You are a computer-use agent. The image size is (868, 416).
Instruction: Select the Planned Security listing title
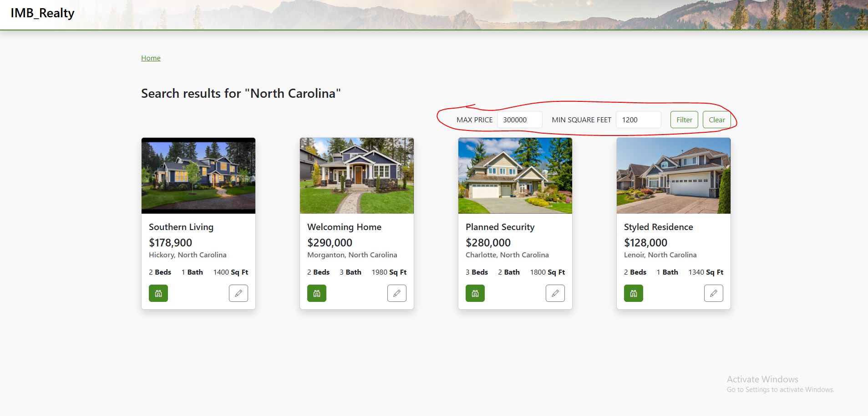tap(500, 227)
